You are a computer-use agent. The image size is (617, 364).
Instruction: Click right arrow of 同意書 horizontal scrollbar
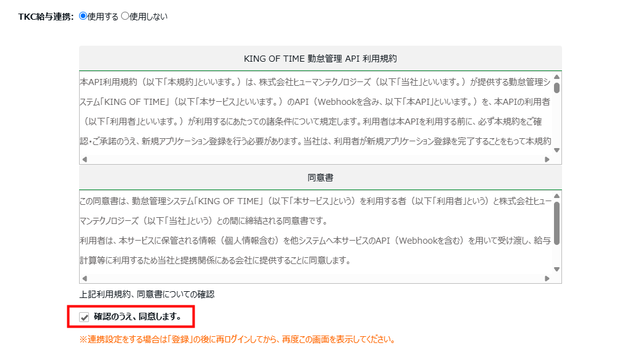point(547,278)
